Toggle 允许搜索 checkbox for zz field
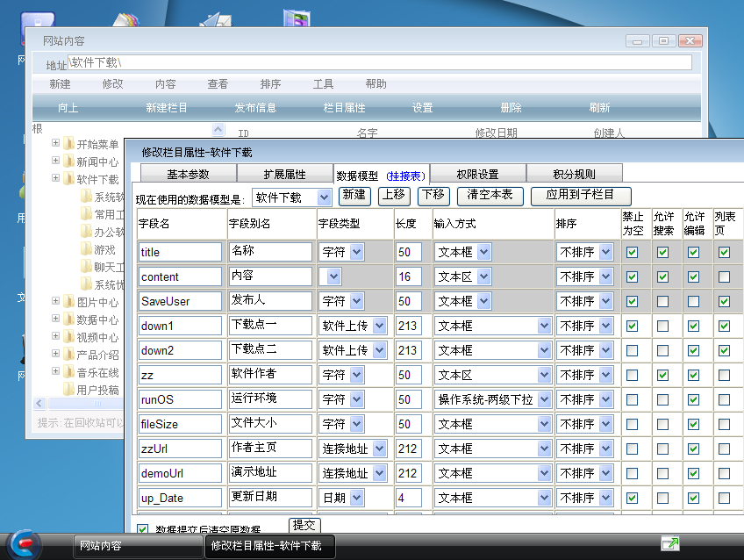The image size is (744, 560). (662, 375)
